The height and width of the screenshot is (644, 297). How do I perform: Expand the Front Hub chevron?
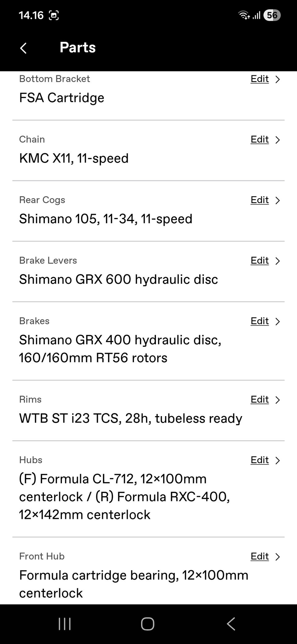pos(278,557)
